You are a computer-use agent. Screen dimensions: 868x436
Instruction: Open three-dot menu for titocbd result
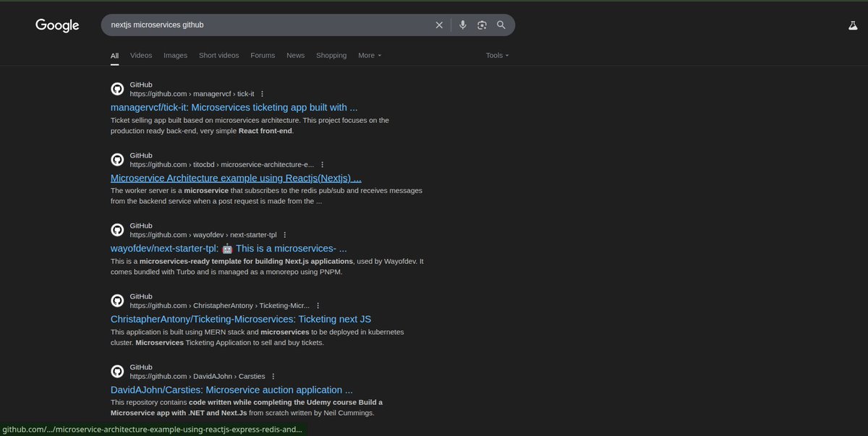click(322, 165)
